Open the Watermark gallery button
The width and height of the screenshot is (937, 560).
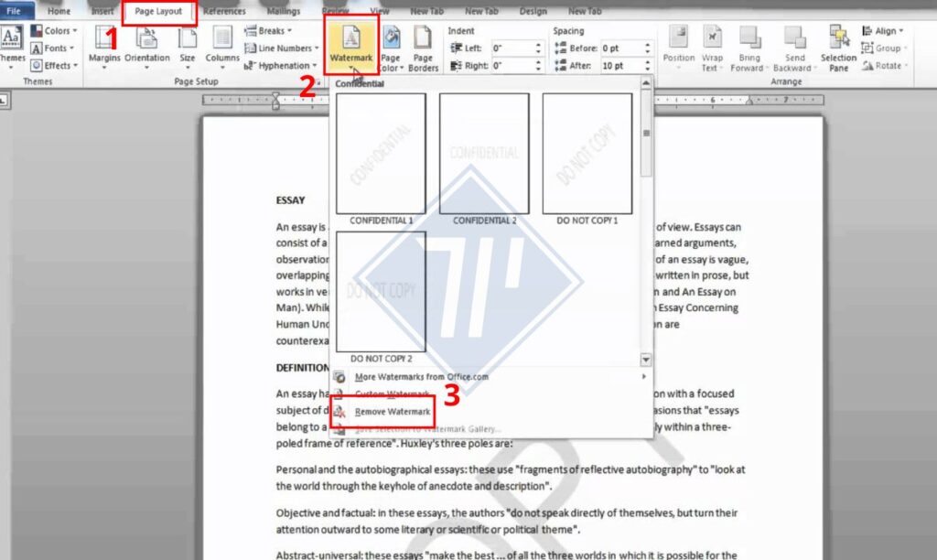click(x=350, y=46)
